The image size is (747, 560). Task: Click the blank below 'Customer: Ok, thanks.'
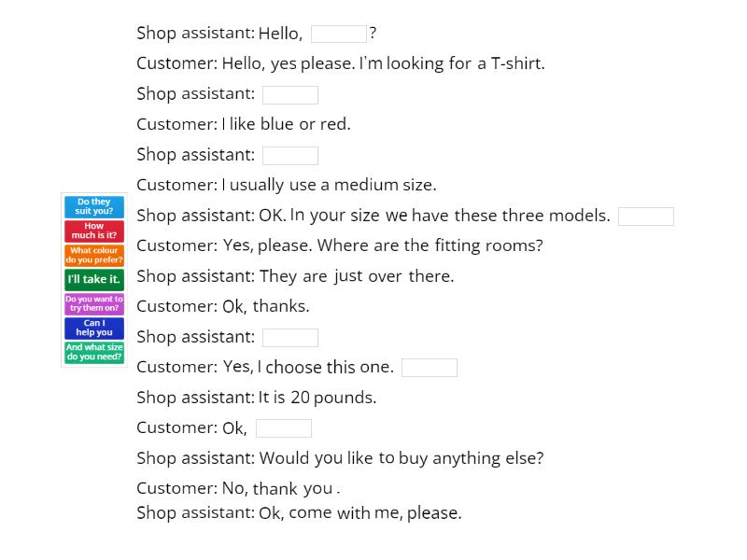click(x=290, y=337)
